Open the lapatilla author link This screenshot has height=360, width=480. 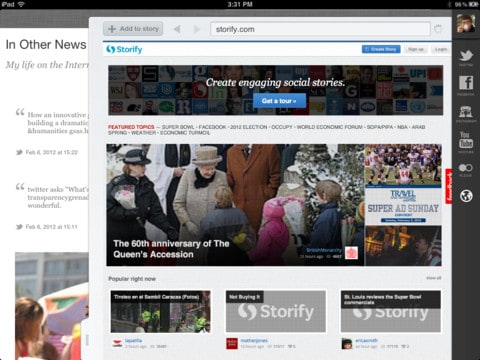tap(133, 340)
